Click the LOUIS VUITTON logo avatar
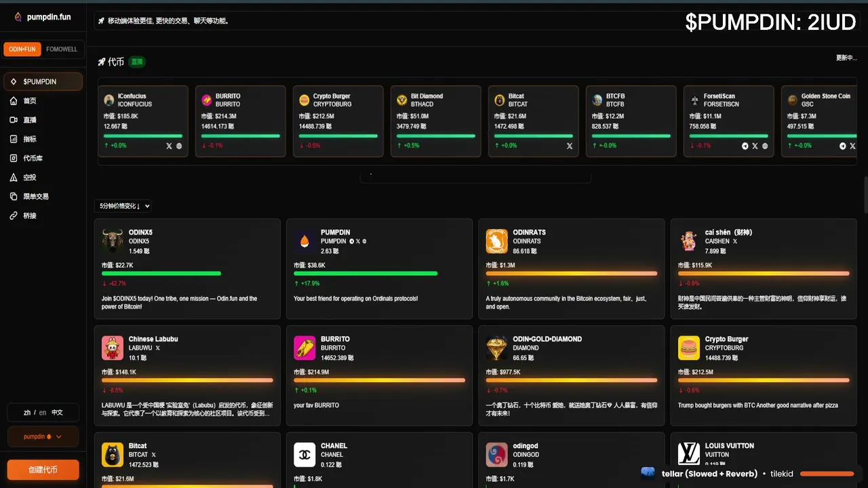This screenshot has width=868, height=488. click(x=689, y=455)
